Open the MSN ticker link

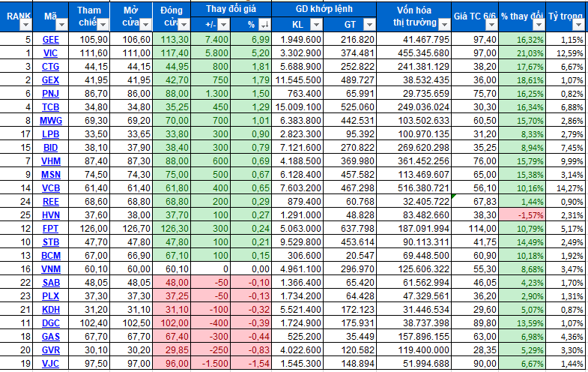51,175
